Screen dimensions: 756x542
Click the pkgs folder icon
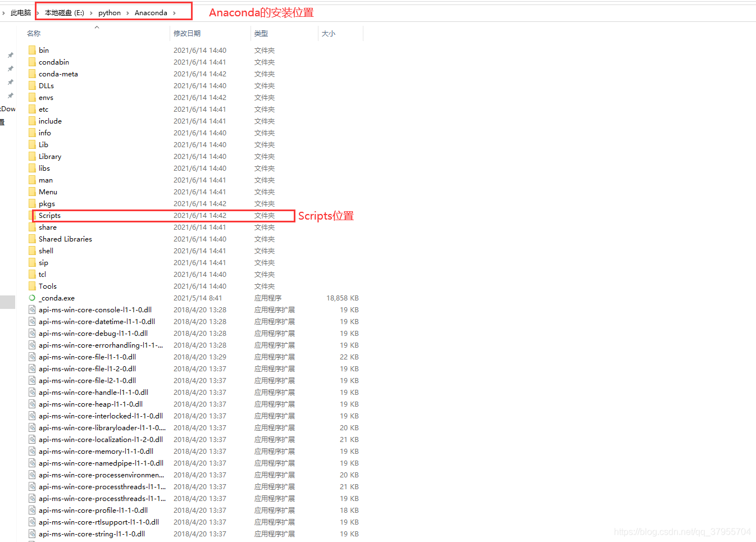point(32,203)
